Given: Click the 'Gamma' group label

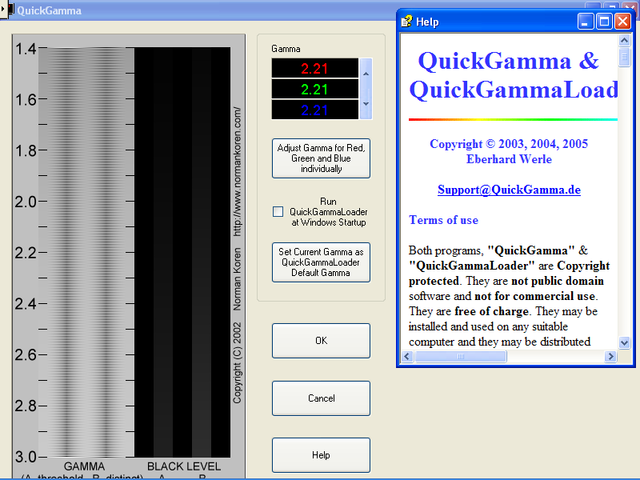Looking at the screenshot, I should pyautogui.click(x=286, y=49).
